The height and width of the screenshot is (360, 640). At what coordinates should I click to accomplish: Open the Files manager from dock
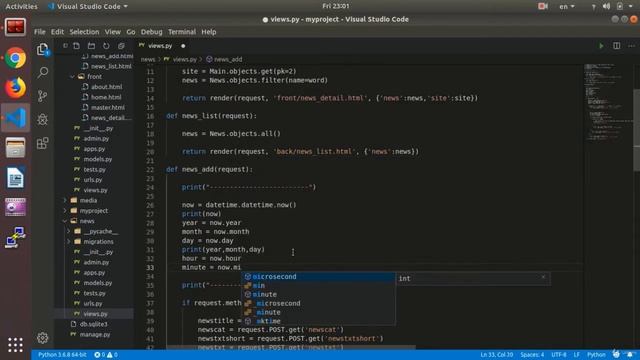[16, 148]
